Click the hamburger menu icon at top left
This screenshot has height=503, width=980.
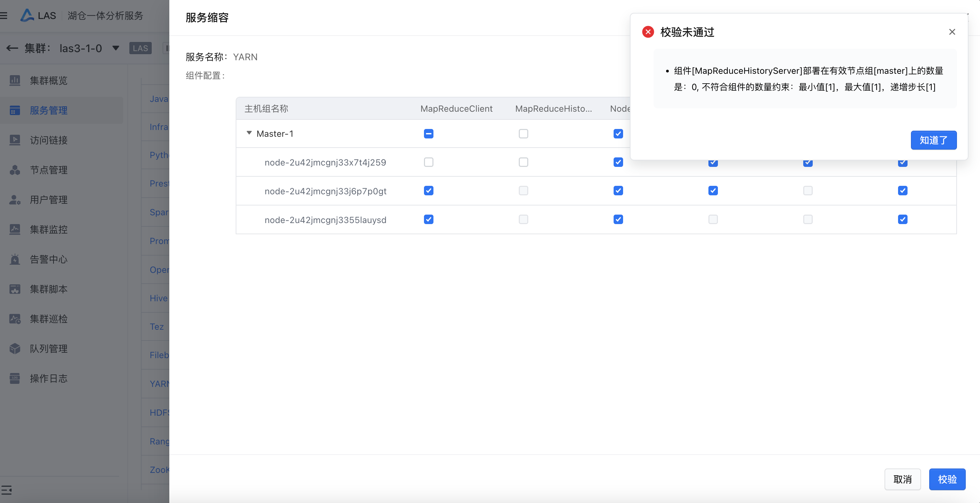coord(4,16)
